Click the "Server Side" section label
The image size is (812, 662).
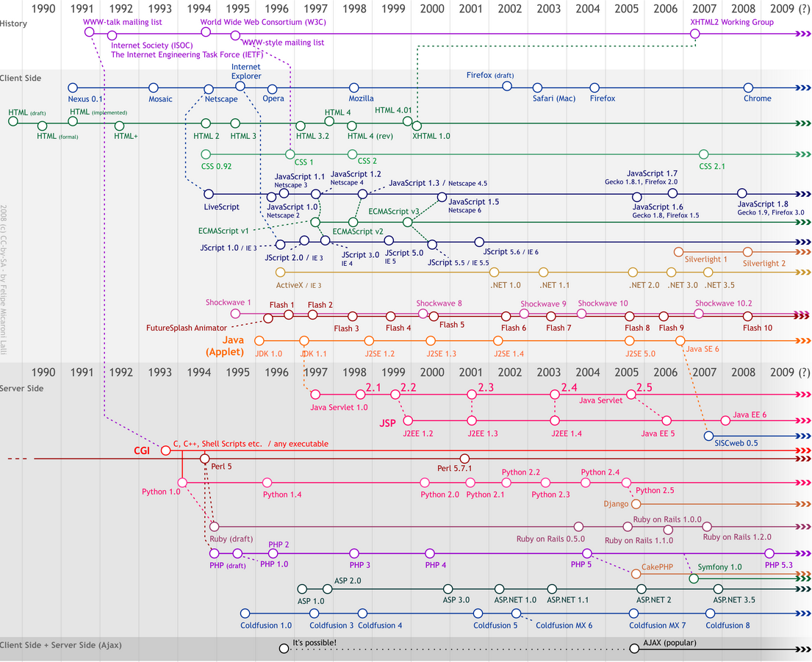pos(22,388)
